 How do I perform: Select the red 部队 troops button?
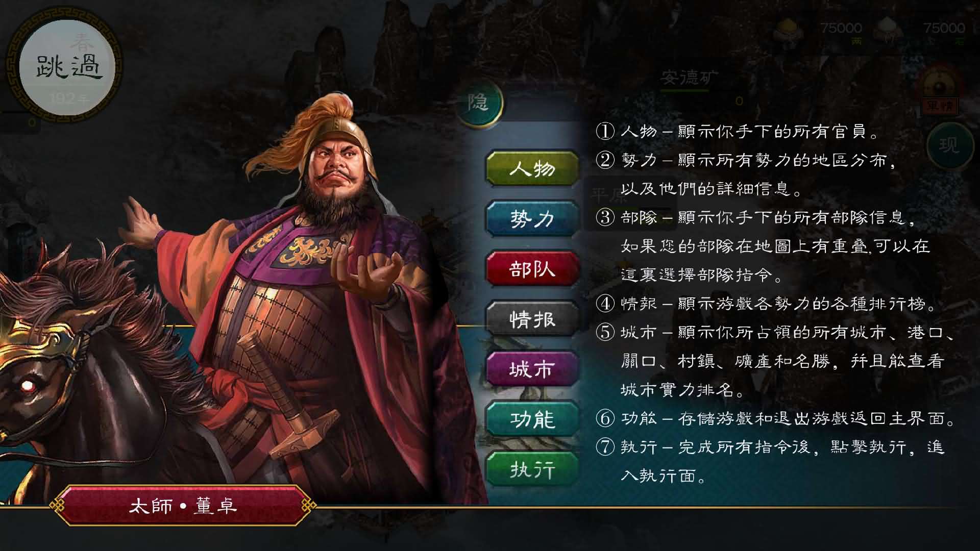click(532, 268)
